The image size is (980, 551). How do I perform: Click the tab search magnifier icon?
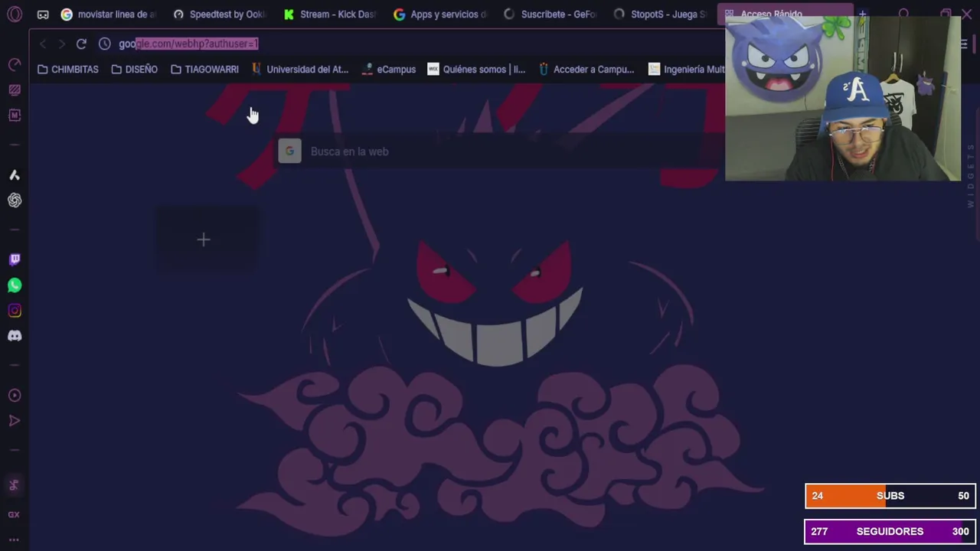[x=904, y=15]
